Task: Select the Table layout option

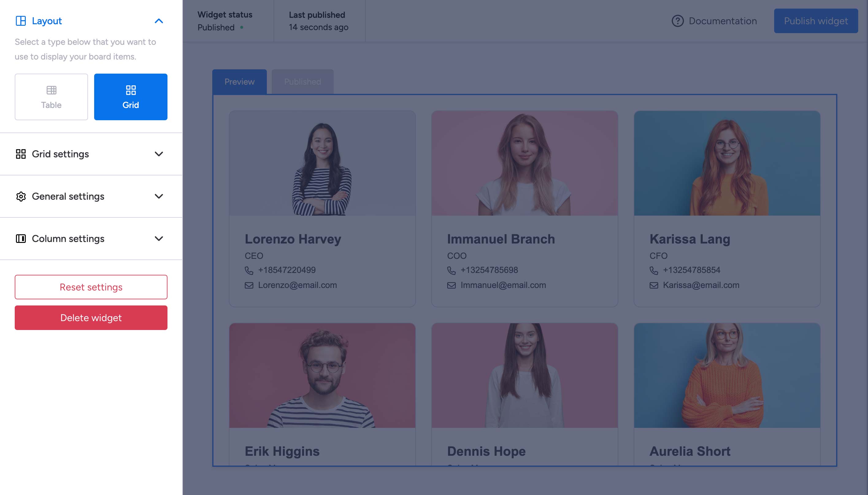Action: point(51,97)
